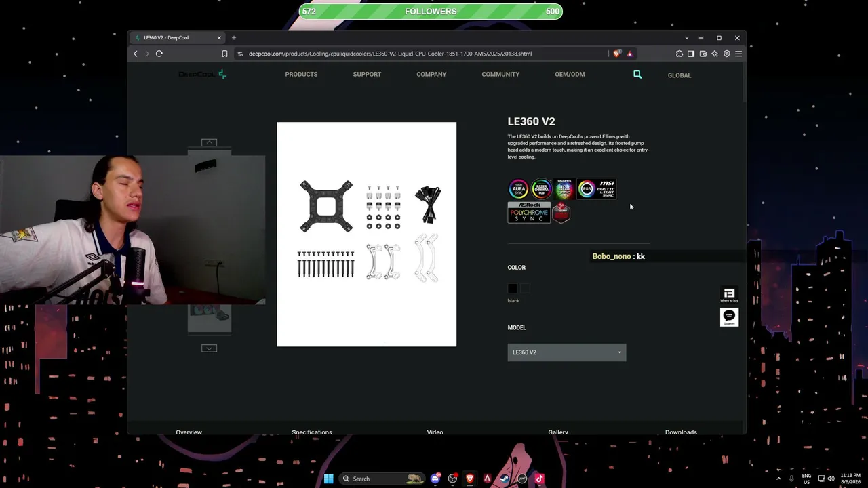Jump to the Video section
868x488 pixels.
pyautogui.click(x=435, y=432)
